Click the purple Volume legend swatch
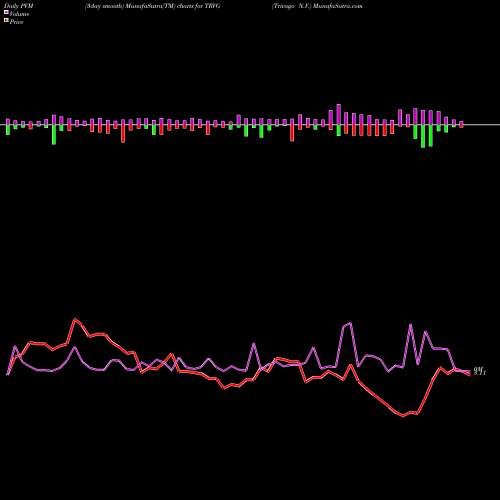Image resolution: width=500 pixels, height=500 pixels. (x=6, y=12)
